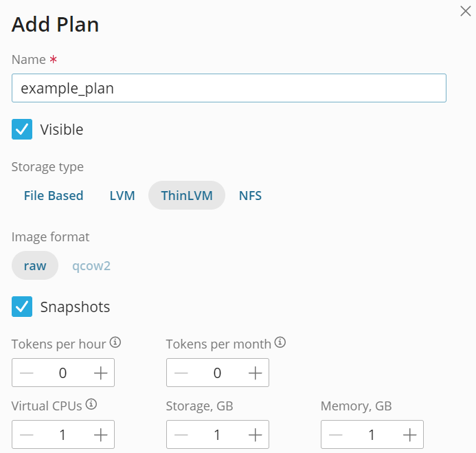The height and width of the screenshot is (453, 476).
Task: Decrease Tokens per hour with minus icon
Action: (x=26, y=373)
